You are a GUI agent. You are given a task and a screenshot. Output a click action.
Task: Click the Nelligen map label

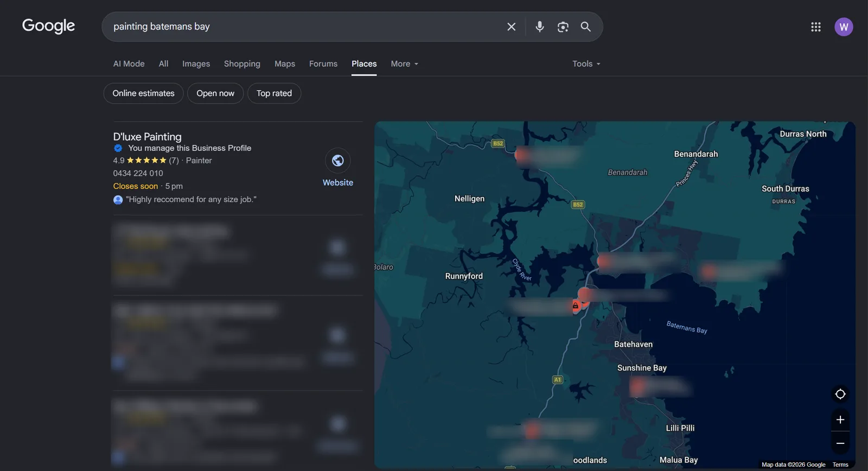pyautogui.click(x=469, y=199)
